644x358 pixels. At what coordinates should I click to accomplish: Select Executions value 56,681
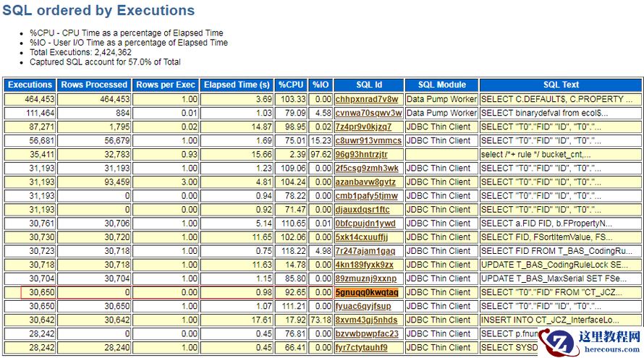point(41,141)
